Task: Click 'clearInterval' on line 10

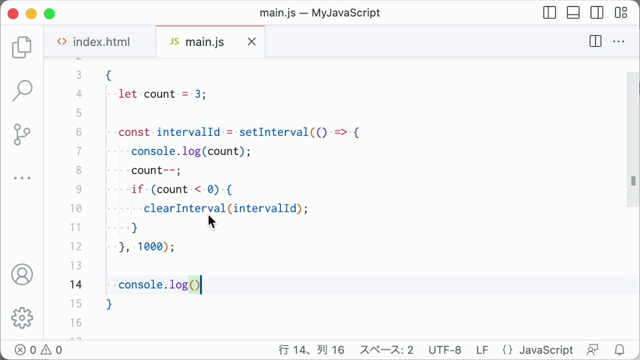Action: click(x=184, y=208)
